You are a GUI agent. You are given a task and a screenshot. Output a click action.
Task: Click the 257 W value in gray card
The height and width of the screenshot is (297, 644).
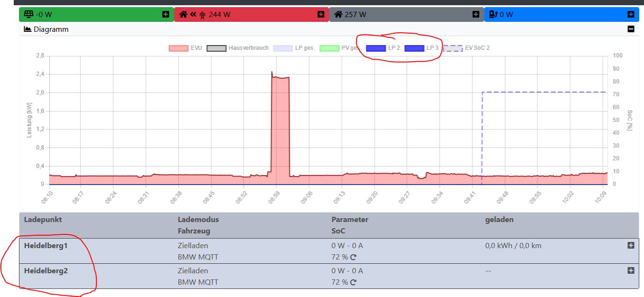[x=356, y=15]
